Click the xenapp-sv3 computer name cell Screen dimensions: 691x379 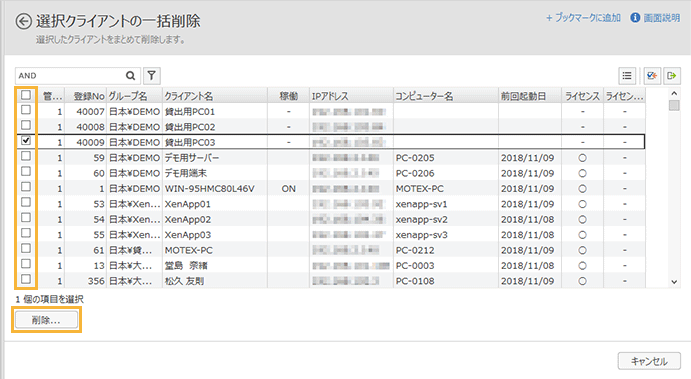pyautogui.click(x=446, y=235)
